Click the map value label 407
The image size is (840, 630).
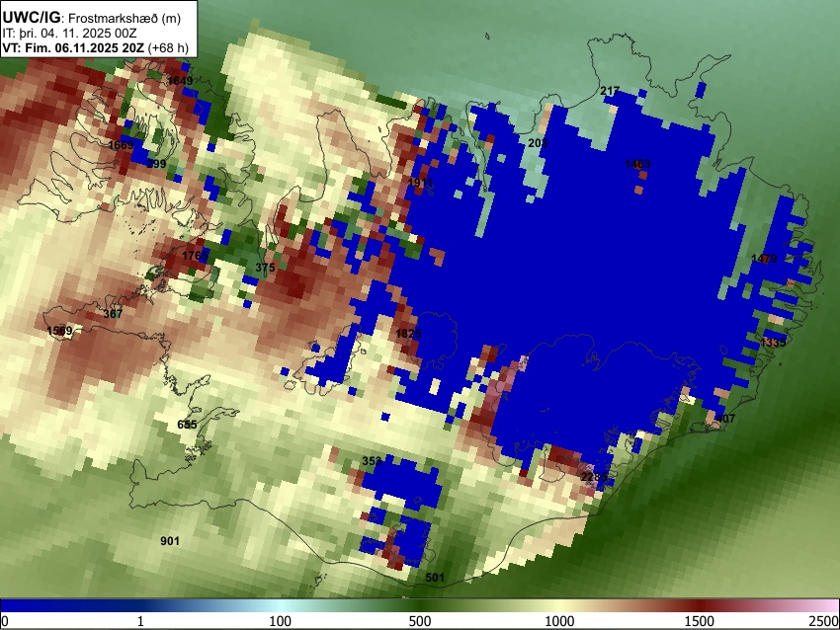pyautogui.click(x=725, y=419)
